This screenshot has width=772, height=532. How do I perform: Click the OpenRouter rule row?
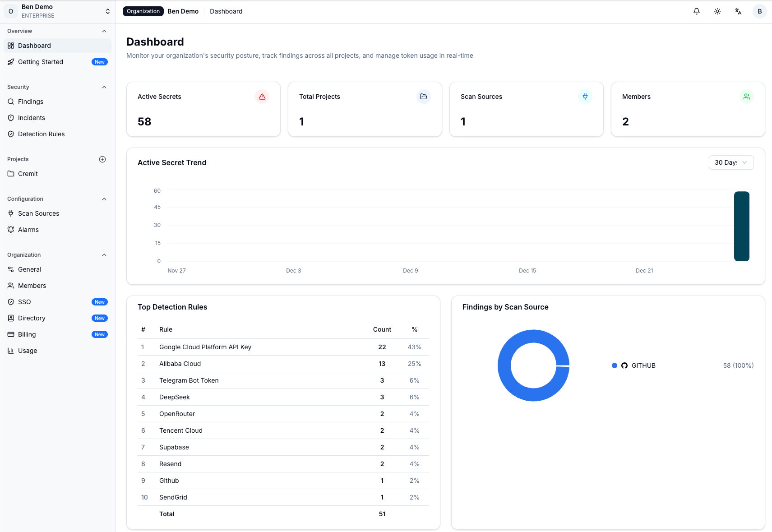point(283,414)
